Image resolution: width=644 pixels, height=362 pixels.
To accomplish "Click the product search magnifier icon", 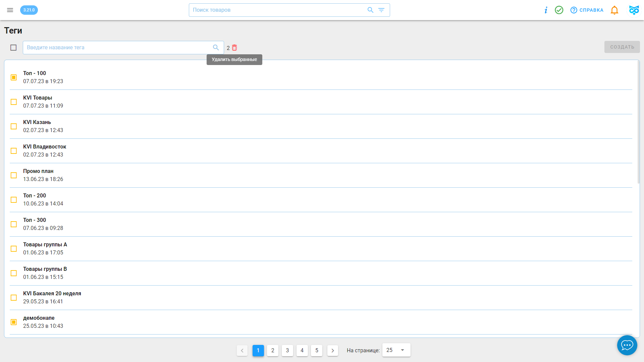I will point(370,10).
